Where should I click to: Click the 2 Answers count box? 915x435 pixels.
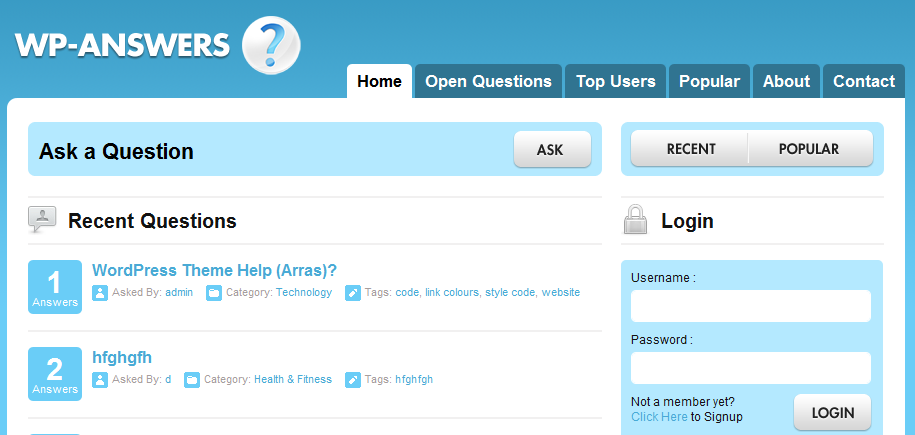55,374
